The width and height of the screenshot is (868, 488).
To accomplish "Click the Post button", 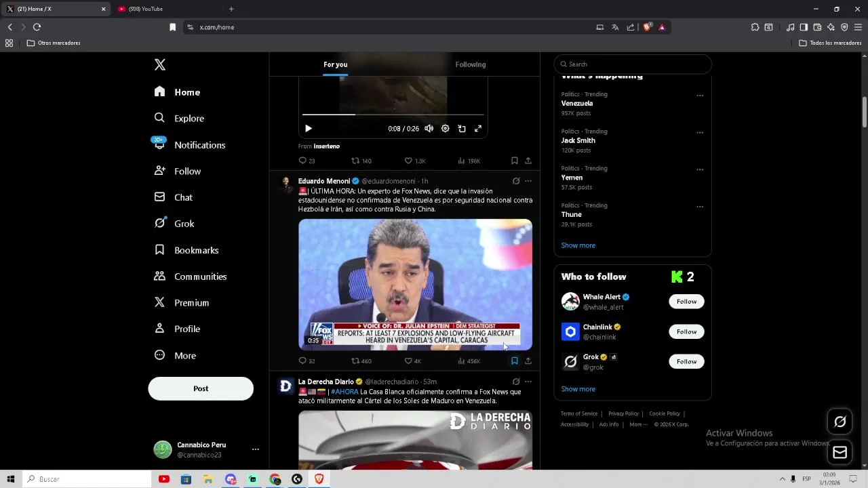I will 201,388.
